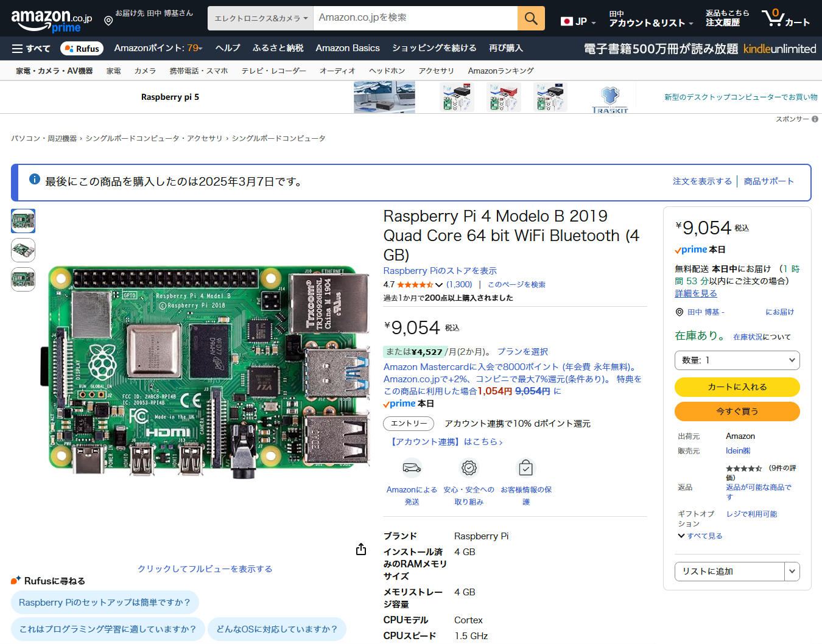Image resolution: width=822 pixels, height=644 pixels.
Task: Open the shopping cart icon
Action: pos(775,18)
